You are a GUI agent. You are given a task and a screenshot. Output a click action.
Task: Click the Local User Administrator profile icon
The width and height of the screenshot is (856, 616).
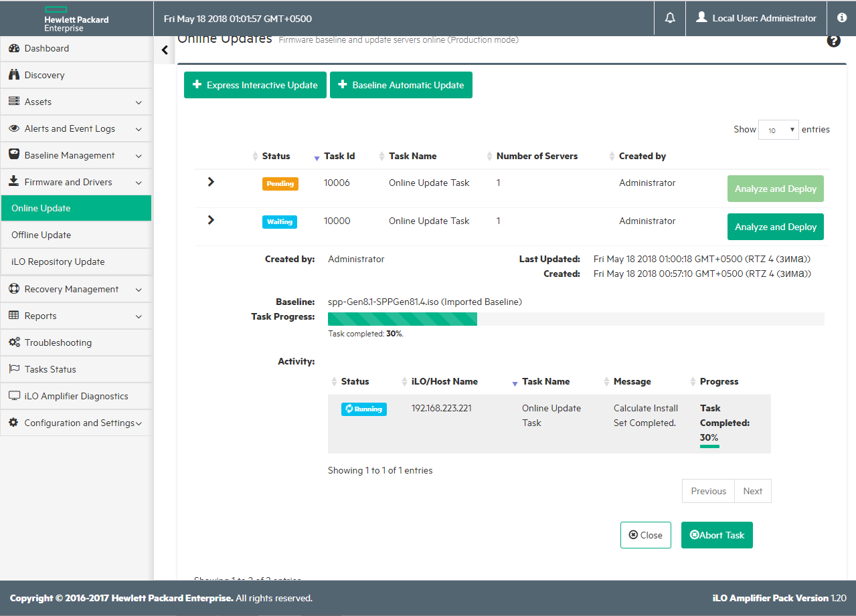[x=701, y=18]
